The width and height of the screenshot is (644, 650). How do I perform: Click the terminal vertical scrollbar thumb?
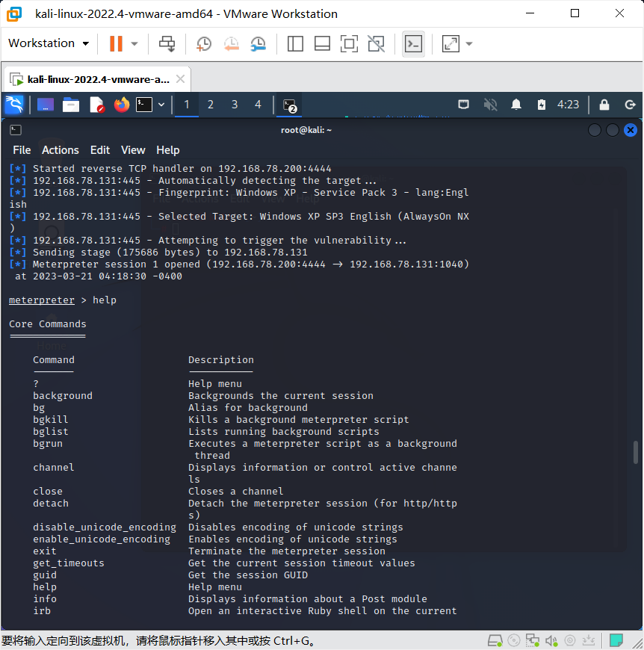point(635,453)
